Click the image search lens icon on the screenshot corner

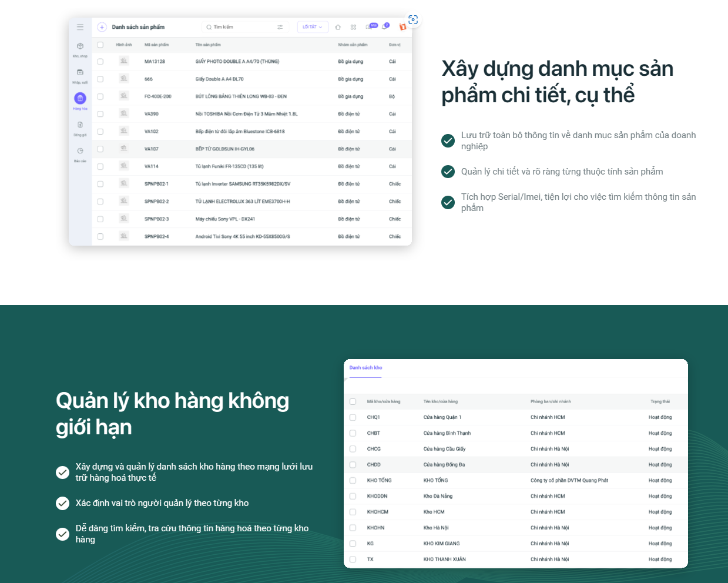tap(413, 20)
